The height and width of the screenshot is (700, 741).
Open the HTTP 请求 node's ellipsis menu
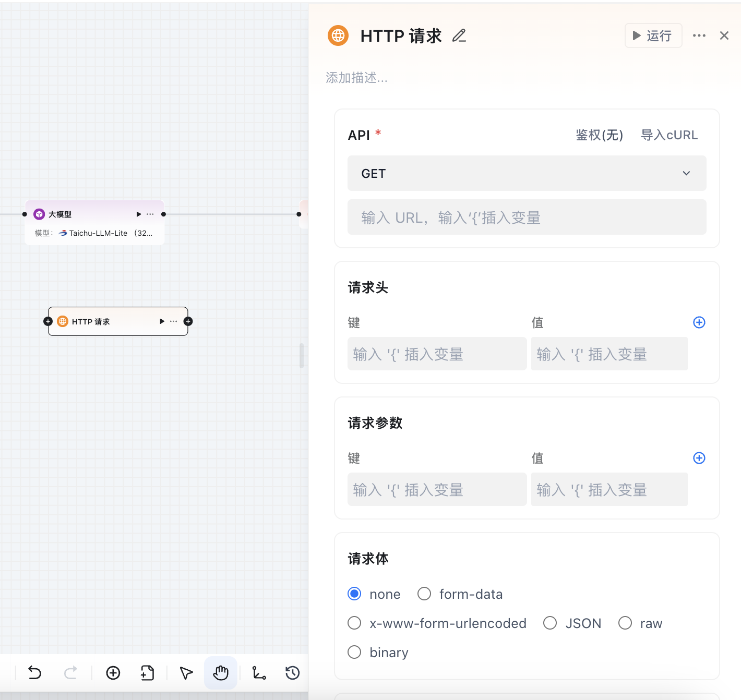click(174, 321)
